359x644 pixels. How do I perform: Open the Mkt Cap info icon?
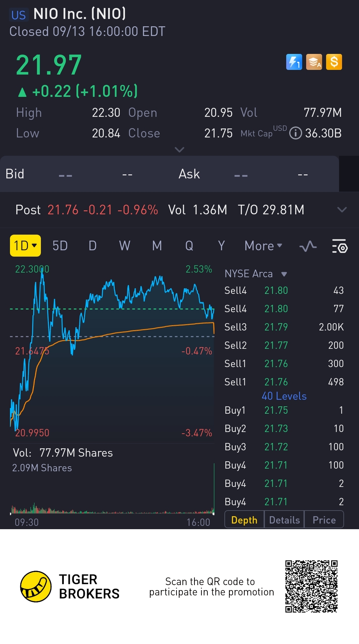tap(295, 133)
